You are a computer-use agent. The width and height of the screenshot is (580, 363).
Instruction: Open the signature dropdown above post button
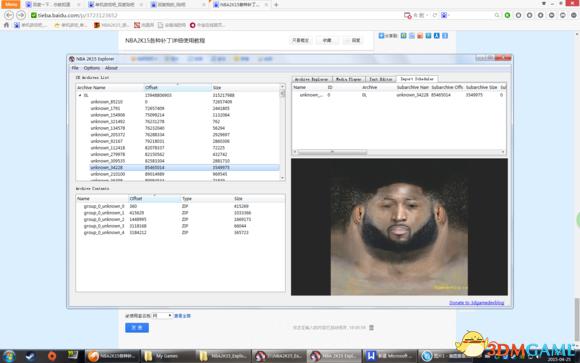[162, 316]
